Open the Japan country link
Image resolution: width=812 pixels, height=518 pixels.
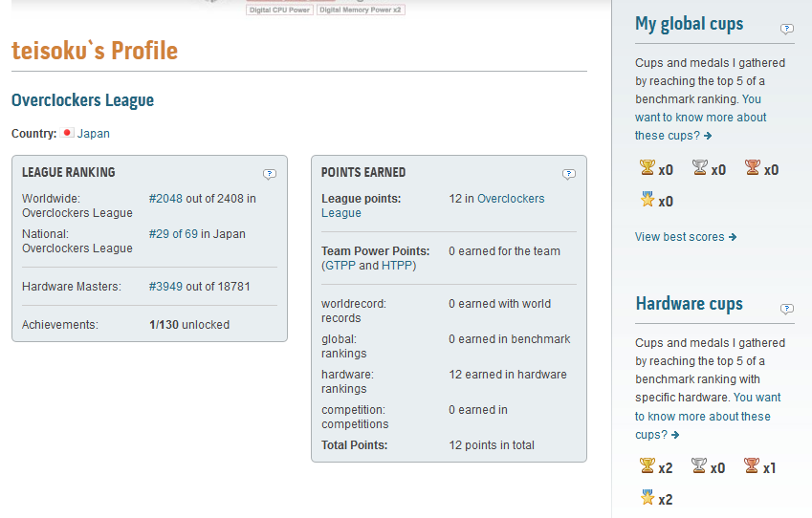point(94,134)
